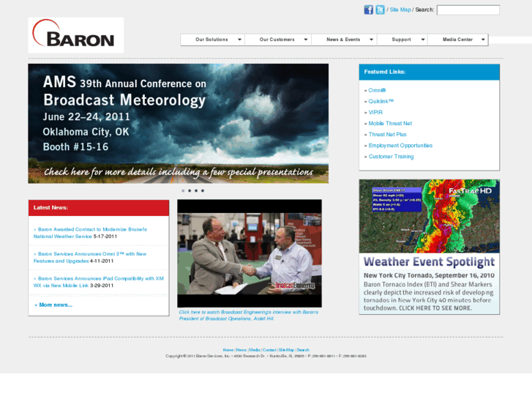Click the Baron logo
The width and height of the screenshot is (532, 399).
[x=76, y=35]
